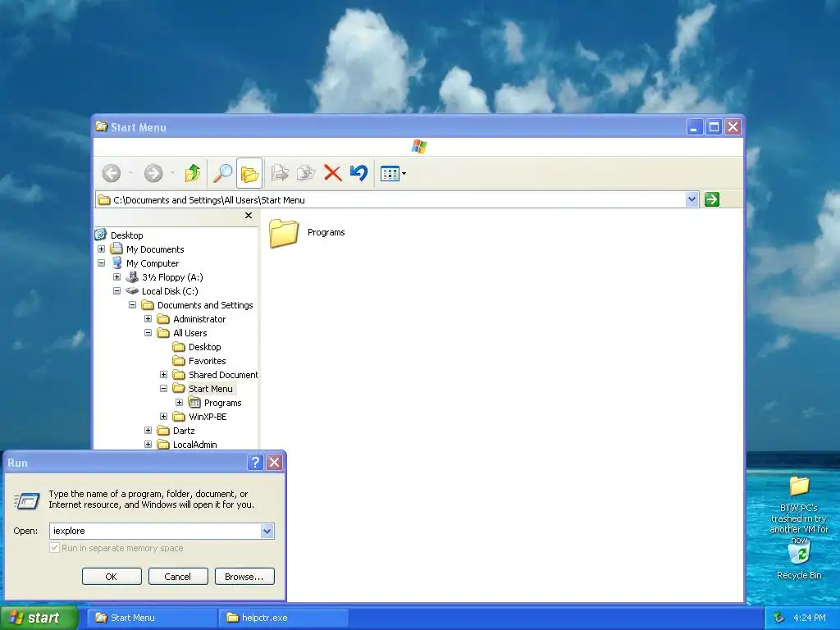Select Desktop at top of folder tree
Viewport: 840px width, 630px height.
pos(127,235)
